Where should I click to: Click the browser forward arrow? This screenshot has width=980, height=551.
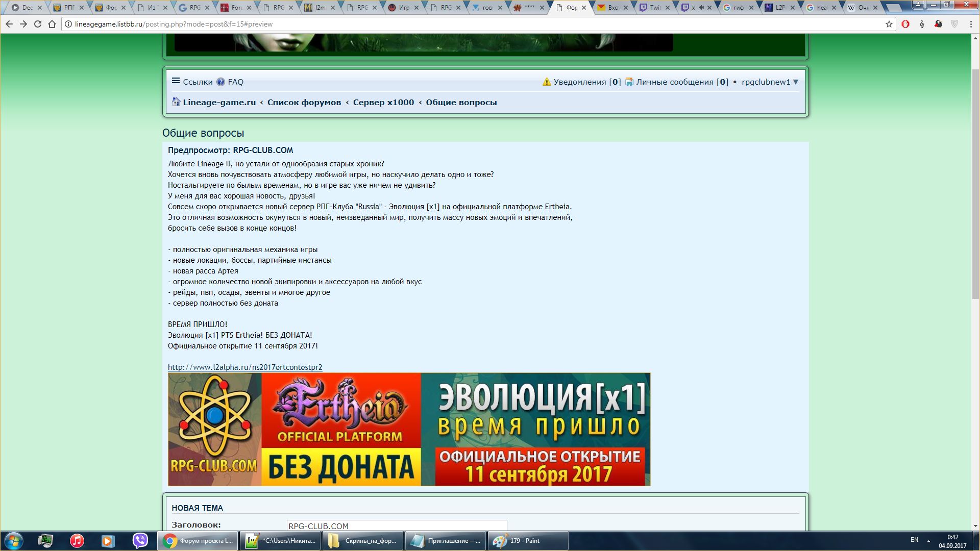23,24
